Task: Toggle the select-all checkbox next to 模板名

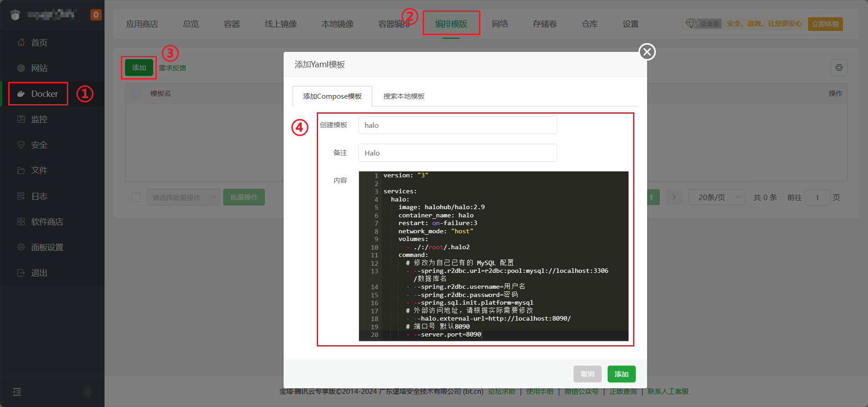Action: (136, 94)
